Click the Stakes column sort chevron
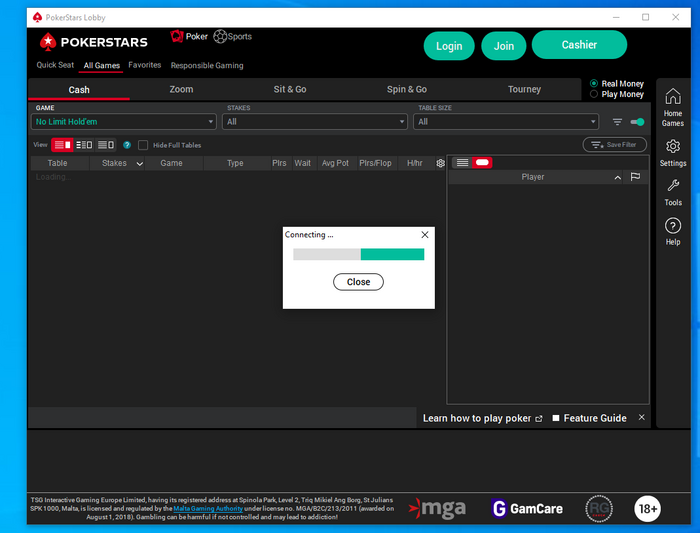The width and height of the screenshot is (700, 533). click(140, 164)
